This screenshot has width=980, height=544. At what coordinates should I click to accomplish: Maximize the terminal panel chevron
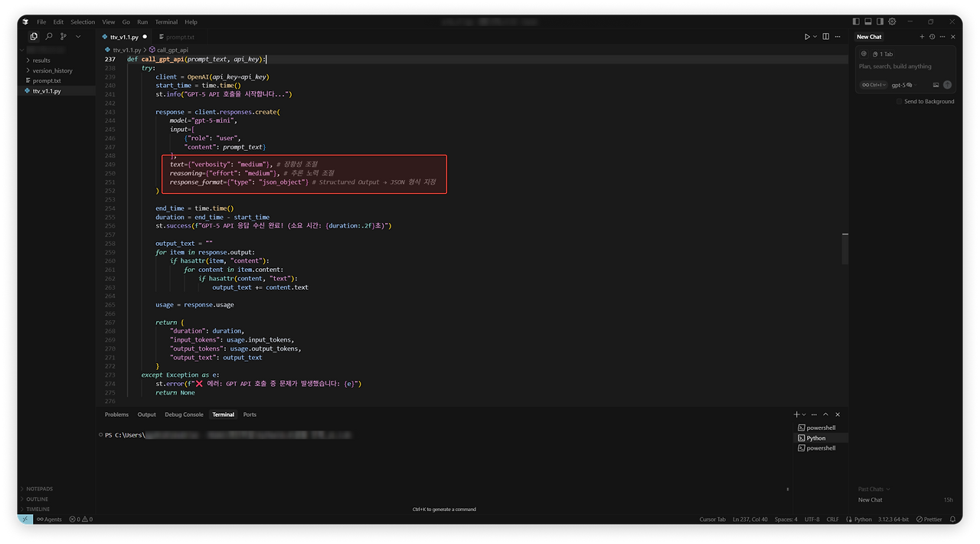pos(826,415)
